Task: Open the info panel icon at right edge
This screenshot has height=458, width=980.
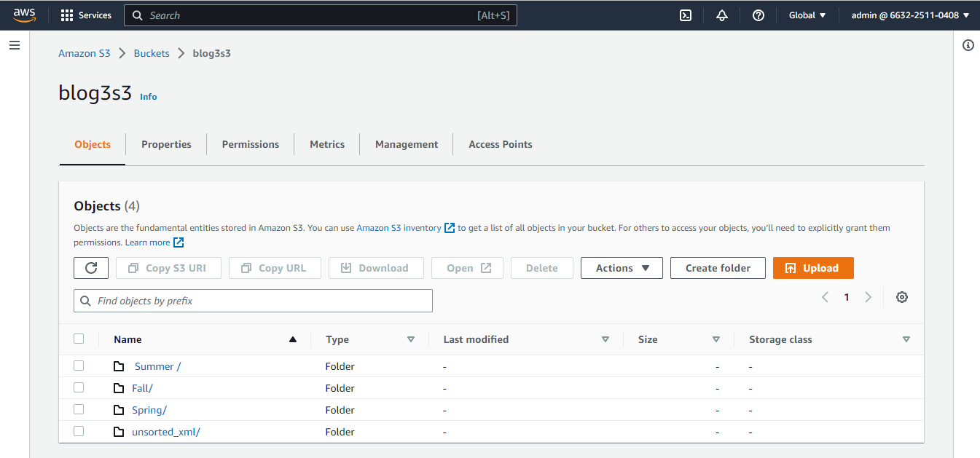Action: point(968,45)
